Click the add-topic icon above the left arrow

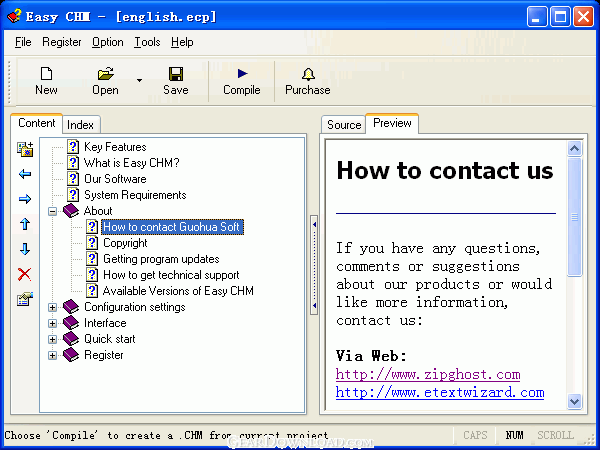pyautogui.click(x=25, y=149)
